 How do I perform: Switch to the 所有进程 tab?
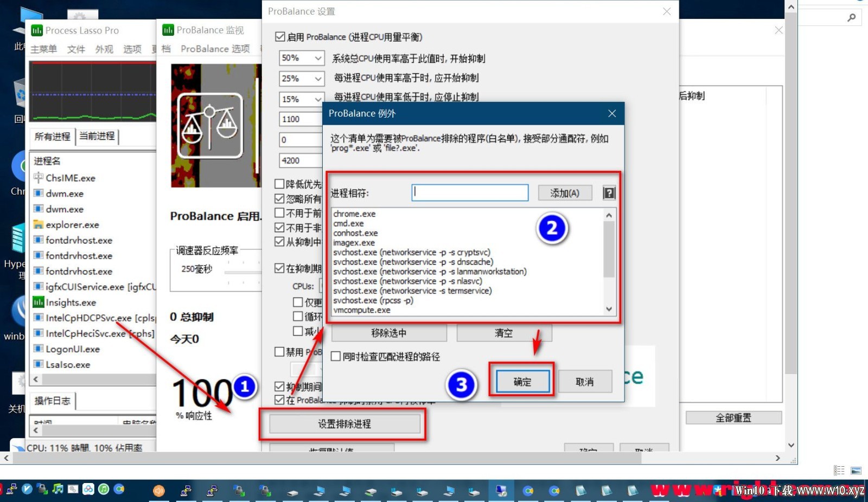pos(52,137)
